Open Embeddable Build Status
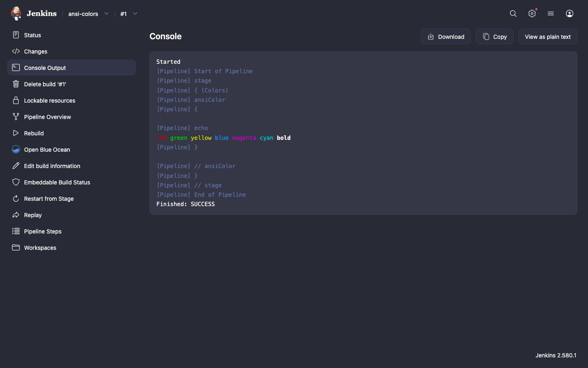The image size is (588, 368). 71,182
